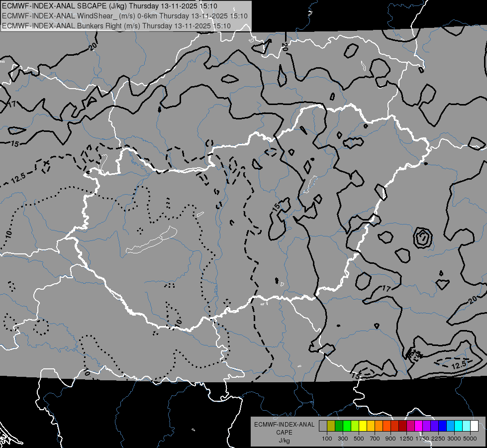Click the 900 legend value
This screenshot has width=487, height=448.
pos(390,439)
